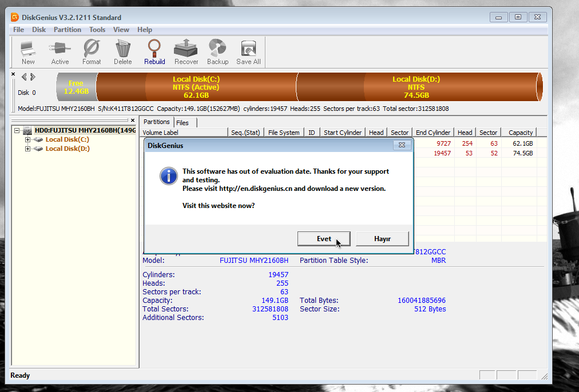Click the Disk 0 label
The image size is (579, 392).
coord(26,93)
